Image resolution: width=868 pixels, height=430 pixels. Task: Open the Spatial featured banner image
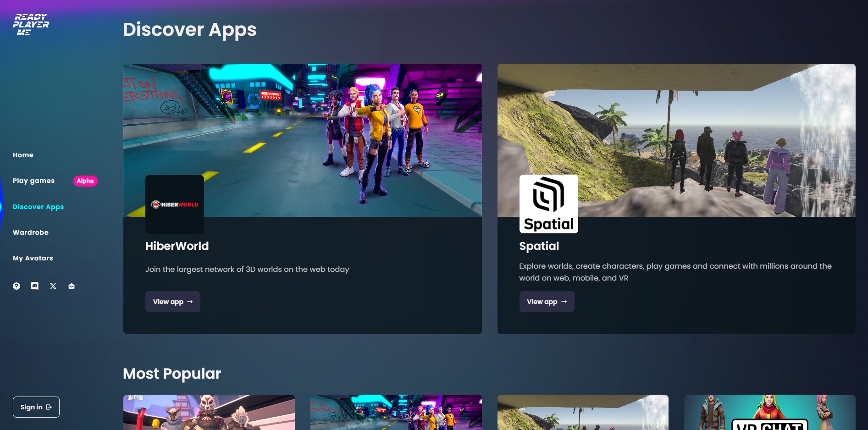[x=676, y=140]
